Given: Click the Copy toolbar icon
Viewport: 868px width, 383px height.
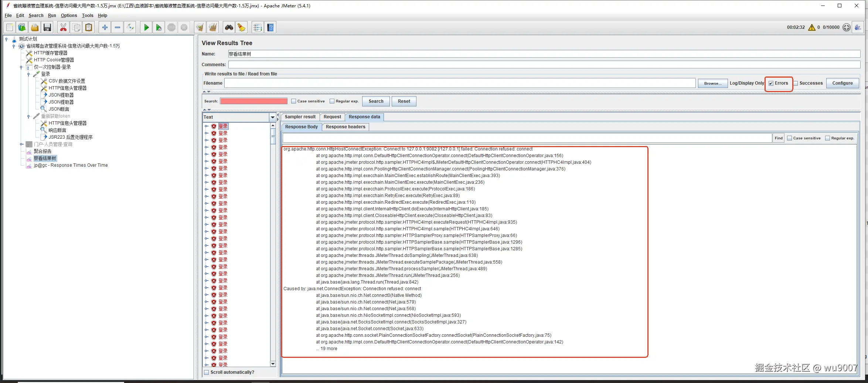Looking at the screenshot, I should coord(76,27).
